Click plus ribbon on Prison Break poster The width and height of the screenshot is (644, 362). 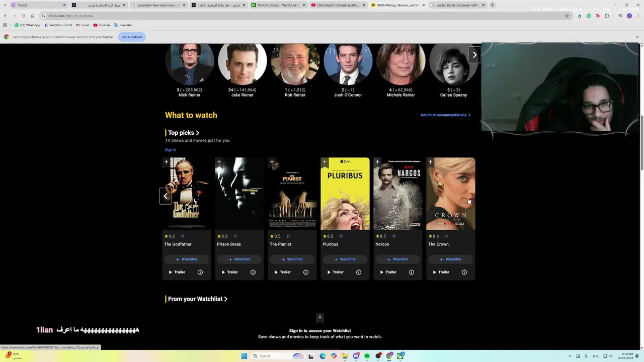pos(219,162)
